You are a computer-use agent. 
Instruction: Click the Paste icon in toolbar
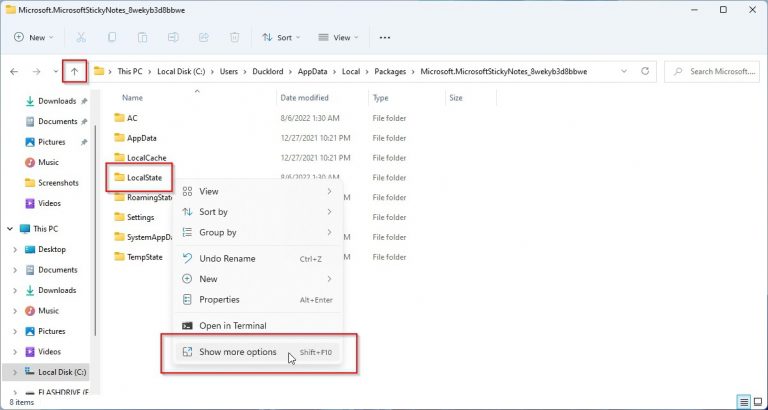click(142, 37)
